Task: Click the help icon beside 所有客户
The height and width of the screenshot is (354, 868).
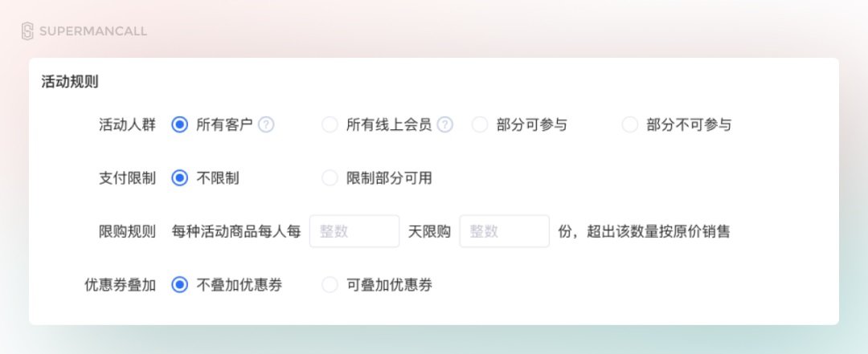Action: pos(266,125)
